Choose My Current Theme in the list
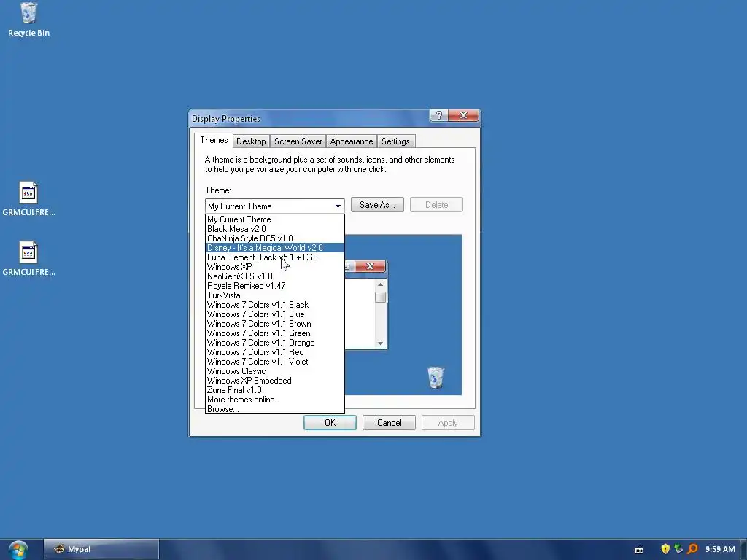The image size is (747, 560). tap(275, 219)
